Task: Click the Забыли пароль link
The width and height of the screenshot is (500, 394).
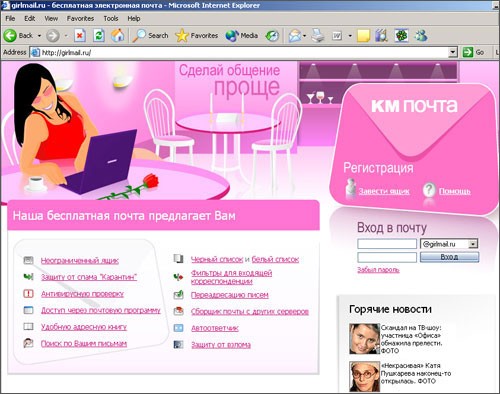Action: (378, 270)
